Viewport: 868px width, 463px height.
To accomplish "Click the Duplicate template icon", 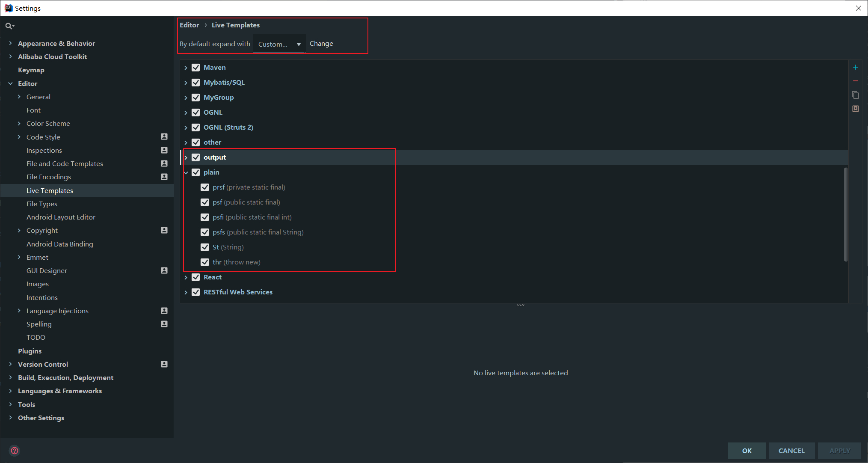I will click(x=855, y=95).
